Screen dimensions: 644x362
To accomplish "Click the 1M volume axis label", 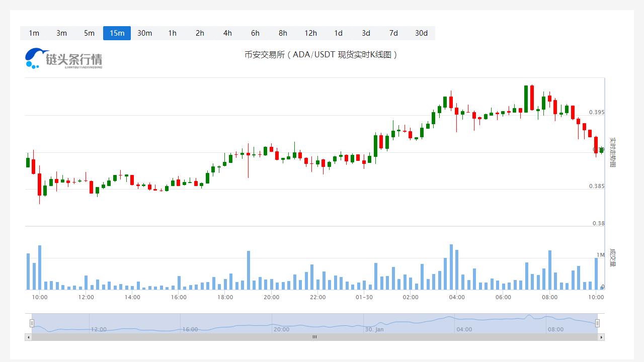I will 601,255.
